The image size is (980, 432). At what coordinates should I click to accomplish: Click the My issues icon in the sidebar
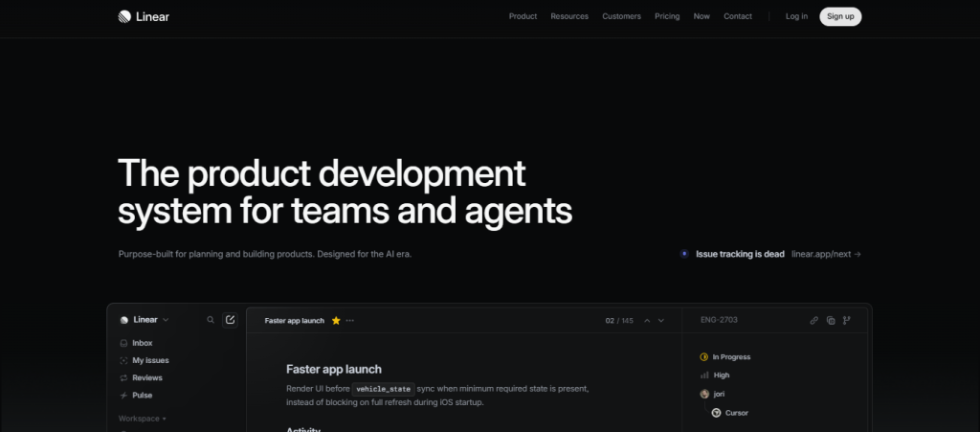pyautogui.click(x=123, y=361)
